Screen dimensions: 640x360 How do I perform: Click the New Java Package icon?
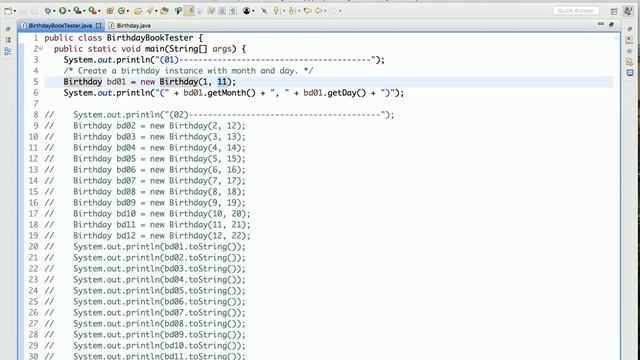pyautogui.click(x=110, y=11)
